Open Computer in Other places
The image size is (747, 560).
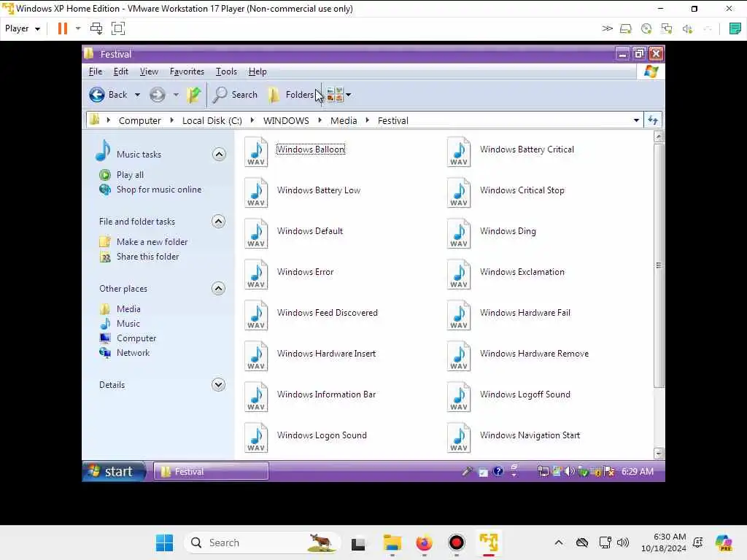point(136,338)
